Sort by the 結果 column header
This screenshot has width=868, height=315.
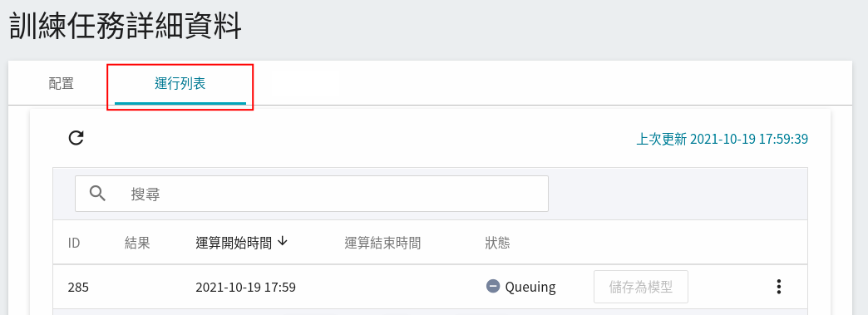[x=137, y=243]
